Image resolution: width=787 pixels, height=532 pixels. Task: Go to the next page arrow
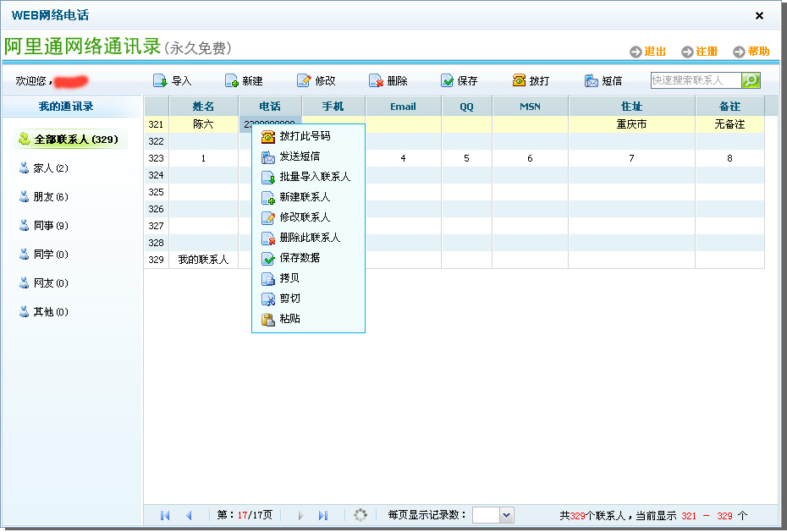300,515
